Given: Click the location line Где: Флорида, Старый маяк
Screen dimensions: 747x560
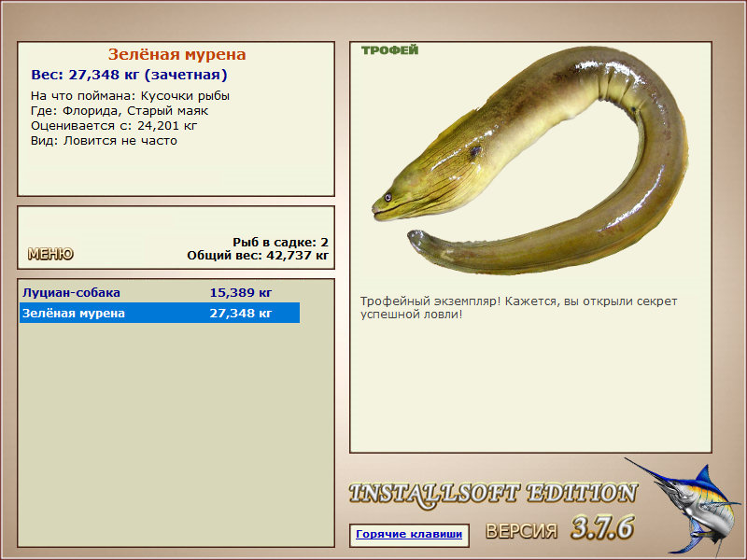Looking at the screenshot, I should [120, 111].
